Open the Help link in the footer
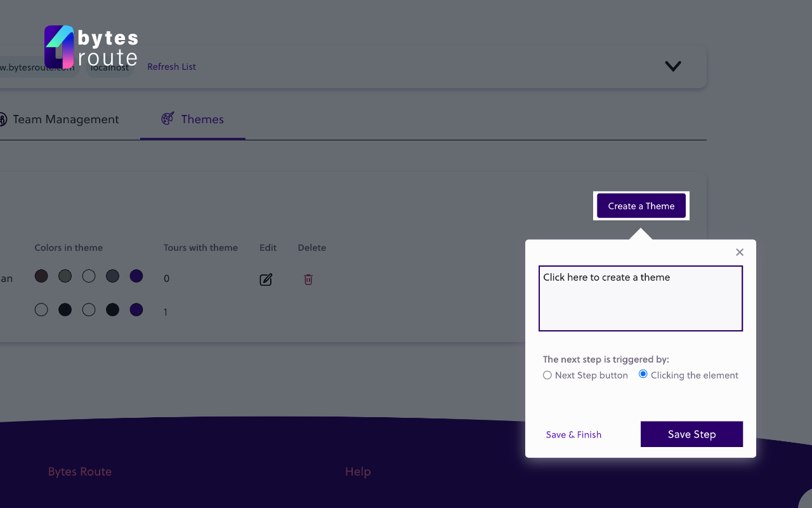The height and width of the screenshot is (508, 812). (357, 471)
